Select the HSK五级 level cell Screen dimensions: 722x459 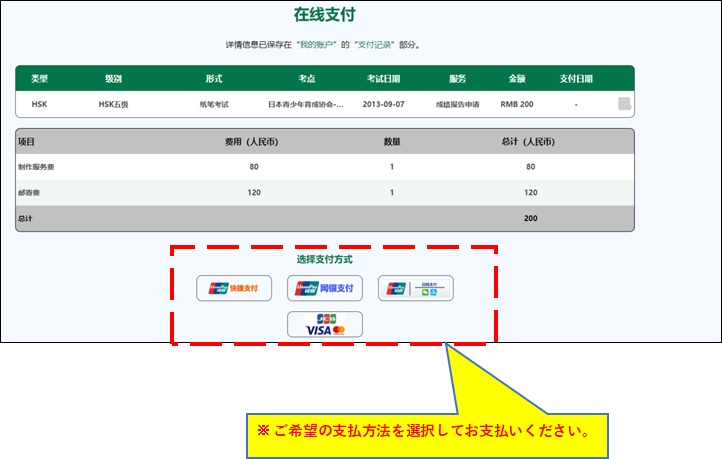tap(113, 104)
